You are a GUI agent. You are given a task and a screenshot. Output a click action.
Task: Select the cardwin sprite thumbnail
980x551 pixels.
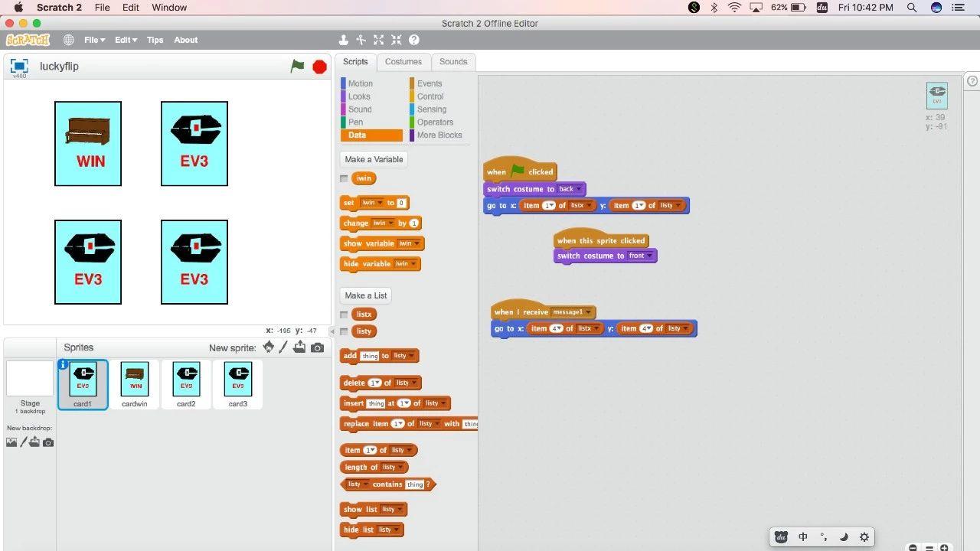click(135, 384)
